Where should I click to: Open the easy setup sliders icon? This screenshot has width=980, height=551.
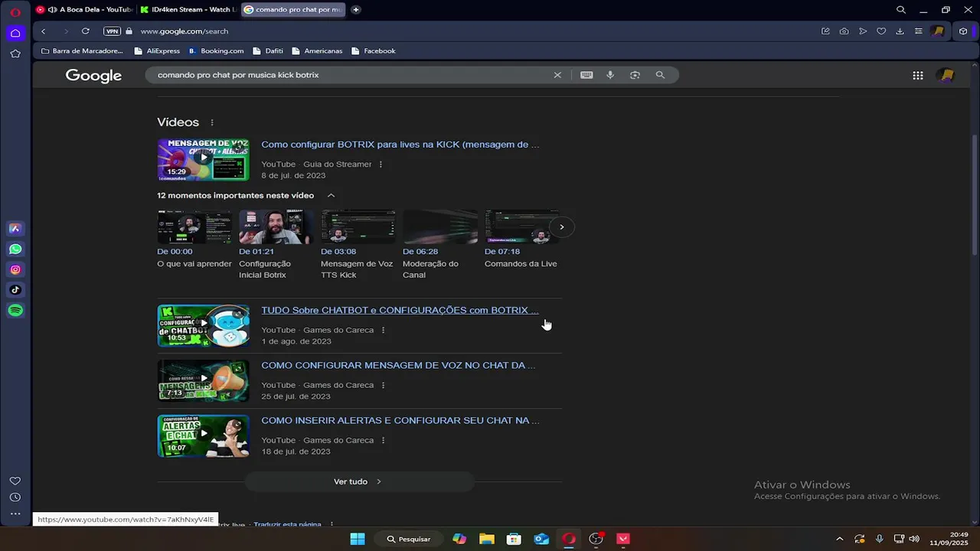(918, 31)
